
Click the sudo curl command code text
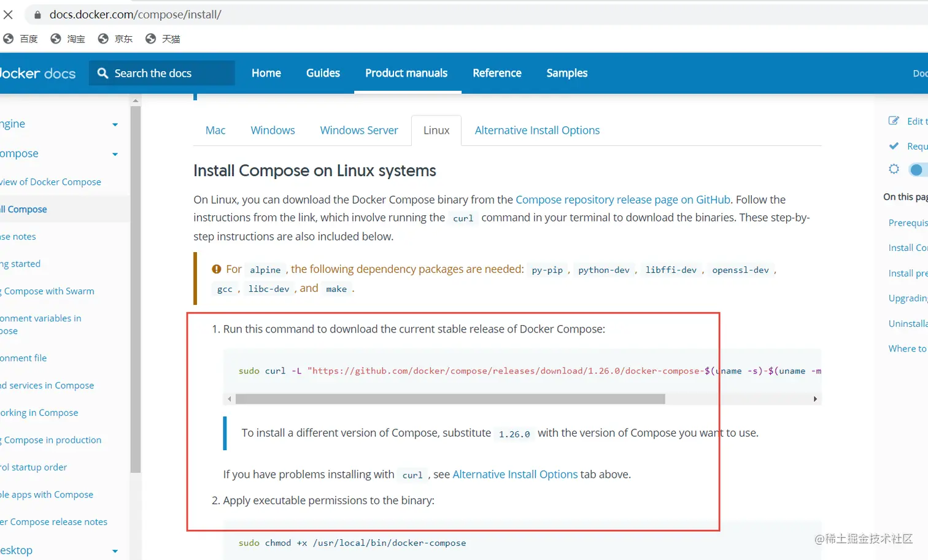pyautogui.click(x=530, y=371)
